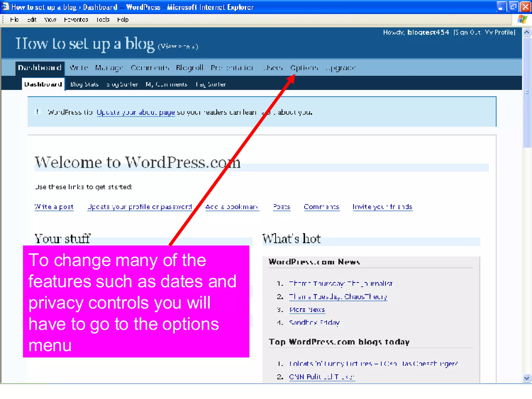Open the Blogroll tab
This screenshot has width=532, height=399.
pos(190,68)
